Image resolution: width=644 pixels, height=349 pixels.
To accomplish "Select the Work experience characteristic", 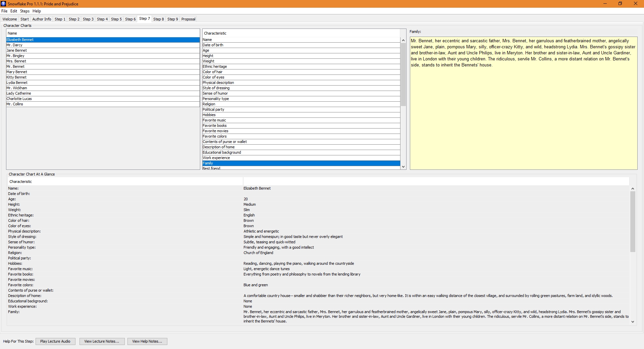I will pyautogui.click(x=301, y=158).
